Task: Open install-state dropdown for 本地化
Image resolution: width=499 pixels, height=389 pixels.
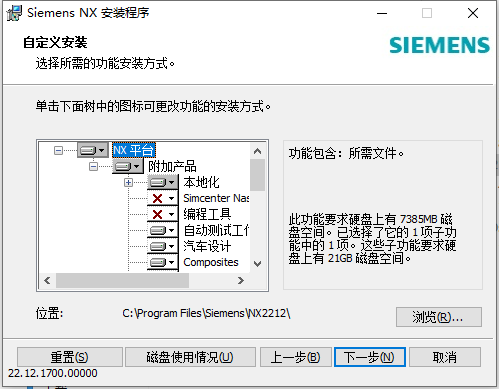Action: 163,182
